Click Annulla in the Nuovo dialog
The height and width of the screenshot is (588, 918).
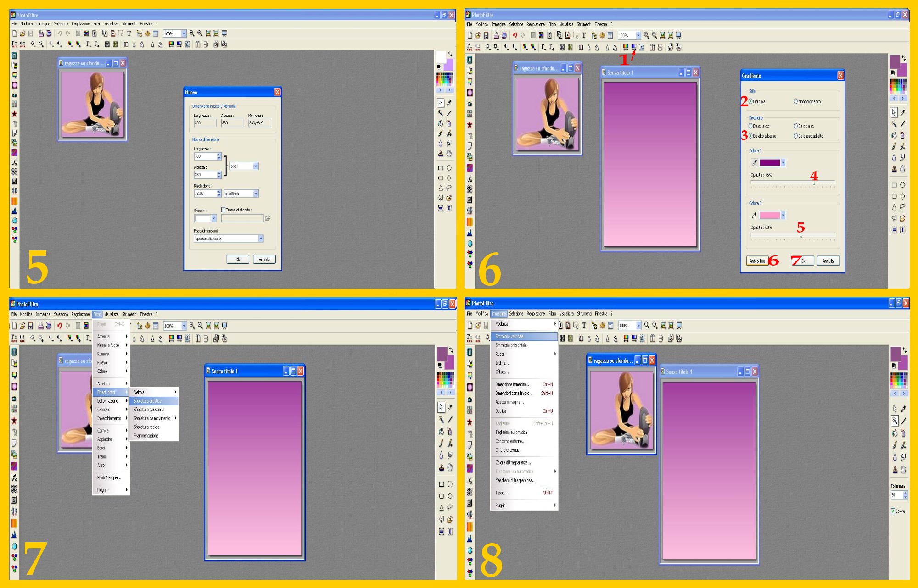(264, 259)
